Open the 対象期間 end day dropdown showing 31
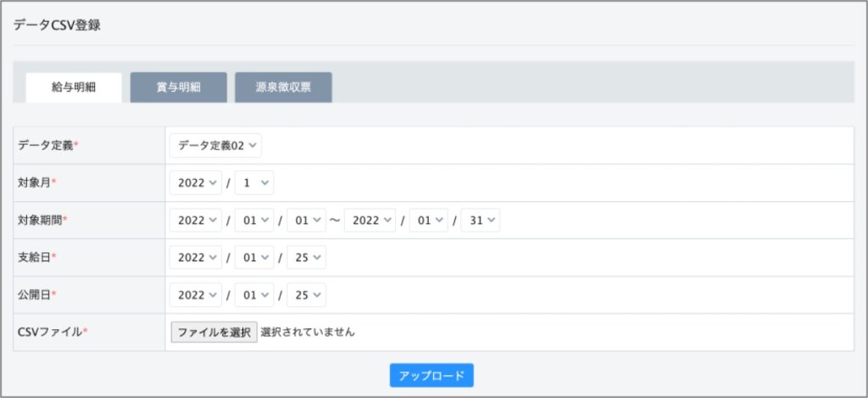The height and width of the screenshot is (398, 868). pyautogui.click(x=481, y=220)
